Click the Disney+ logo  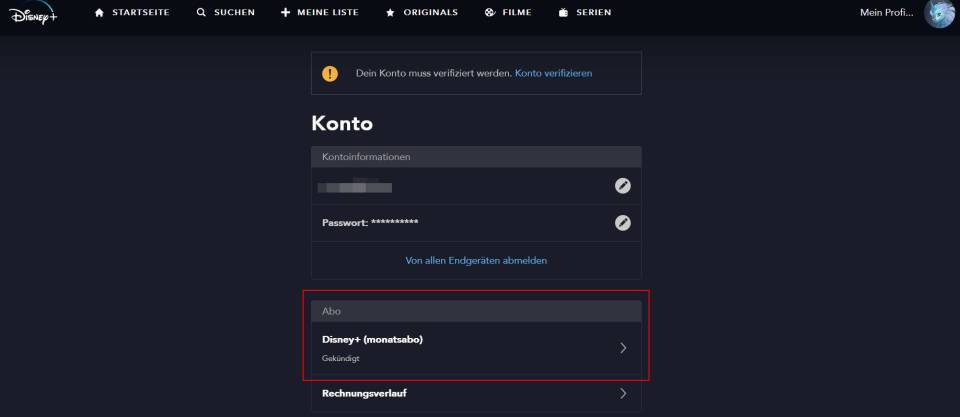coord(33,14)
